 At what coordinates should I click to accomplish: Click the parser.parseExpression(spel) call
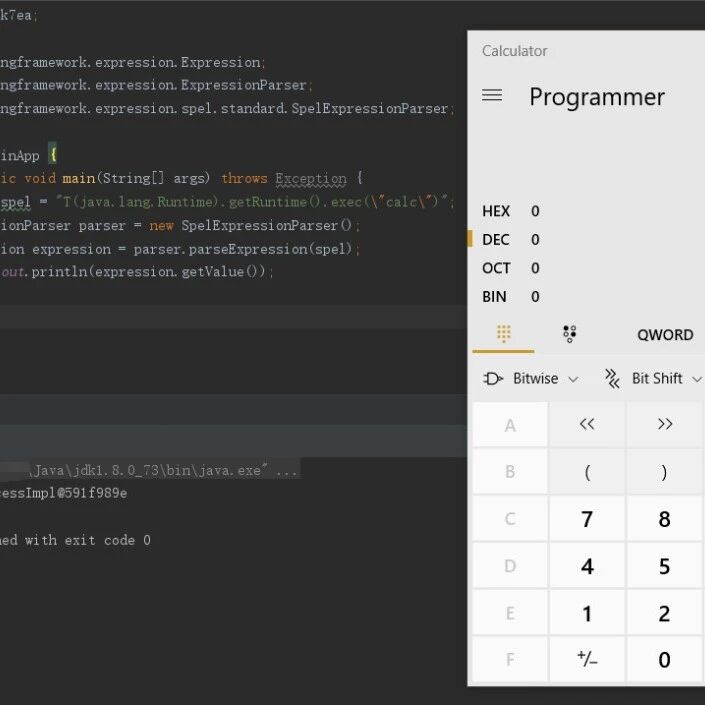242,249
